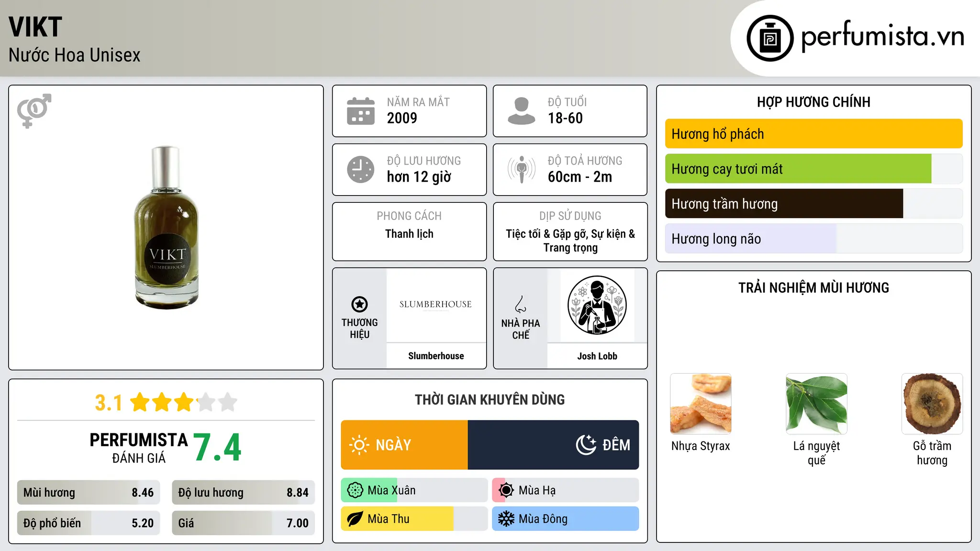980x551 pixels.
Task: Click the moon icon next to Đêm
Action: tap(586, 445)
